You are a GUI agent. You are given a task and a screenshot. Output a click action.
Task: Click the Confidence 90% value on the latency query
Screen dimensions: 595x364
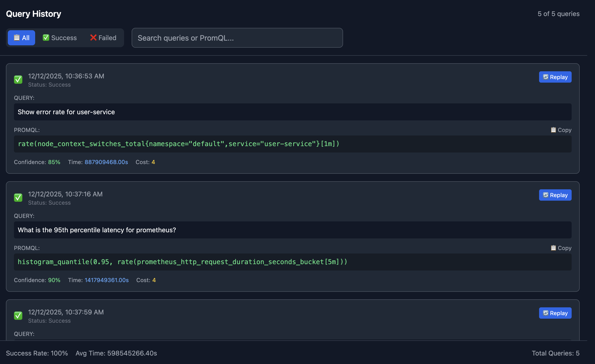pos(54,280)
